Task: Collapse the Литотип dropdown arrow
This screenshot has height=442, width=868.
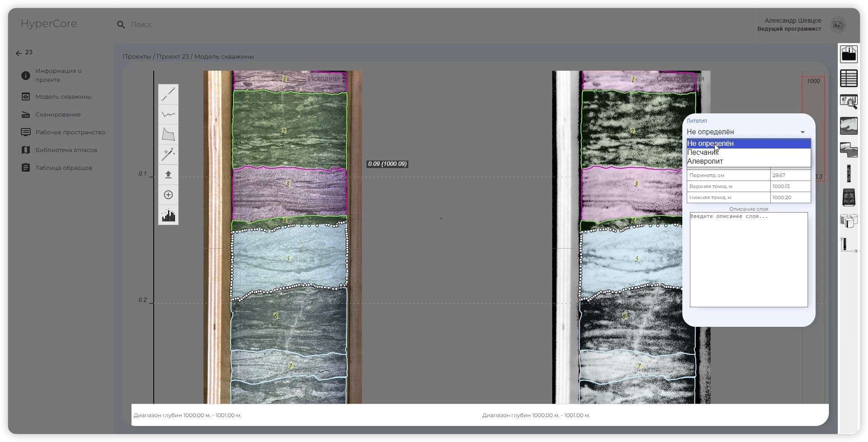Action: (803, 132)
